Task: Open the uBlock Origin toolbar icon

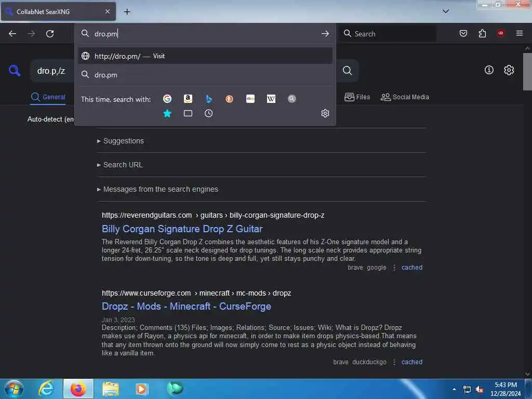Action: (x=501, y=33)
